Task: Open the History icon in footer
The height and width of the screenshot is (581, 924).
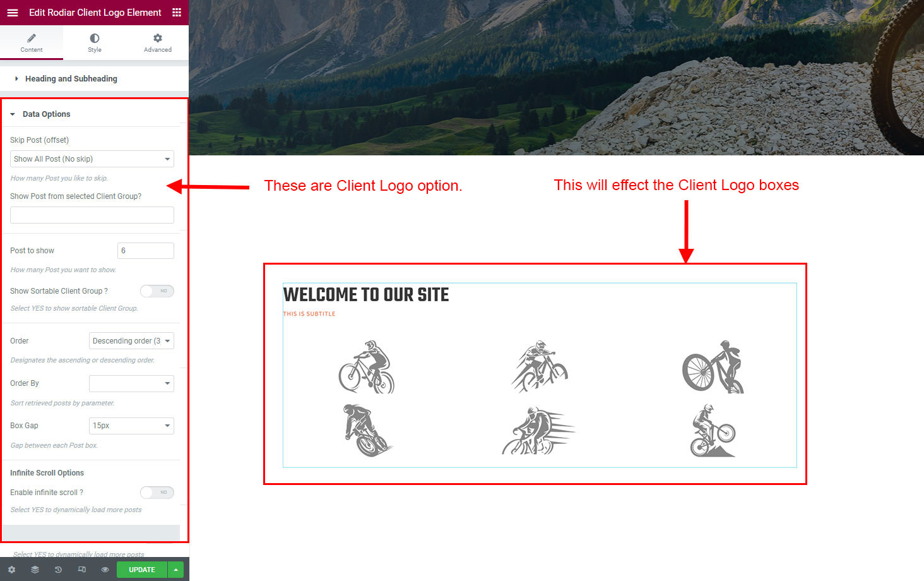Action: click(x=58, y=570)
